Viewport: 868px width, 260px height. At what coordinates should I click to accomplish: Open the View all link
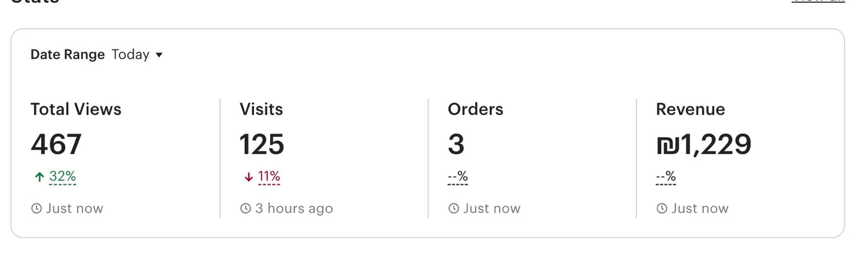tap(818, 2)
